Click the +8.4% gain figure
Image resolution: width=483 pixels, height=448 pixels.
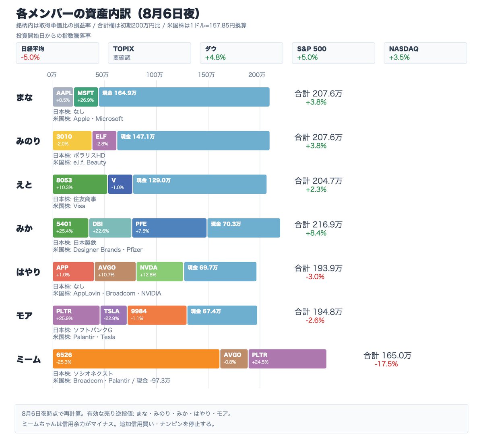pos(316,233)
